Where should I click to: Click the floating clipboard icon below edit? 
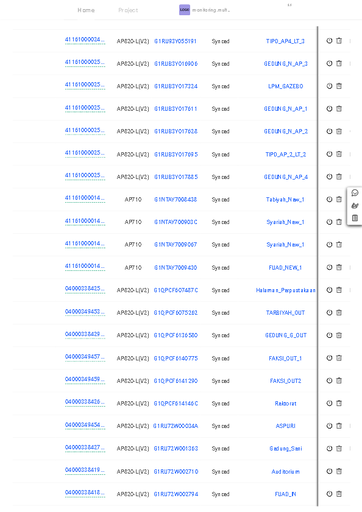355,218
